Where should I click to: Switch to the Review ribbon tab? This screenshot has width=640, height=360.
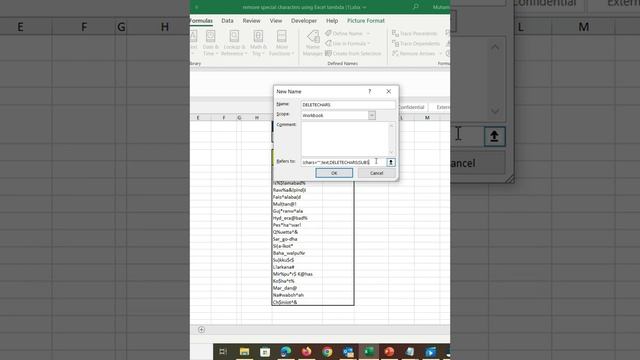(x=251, y=20)
